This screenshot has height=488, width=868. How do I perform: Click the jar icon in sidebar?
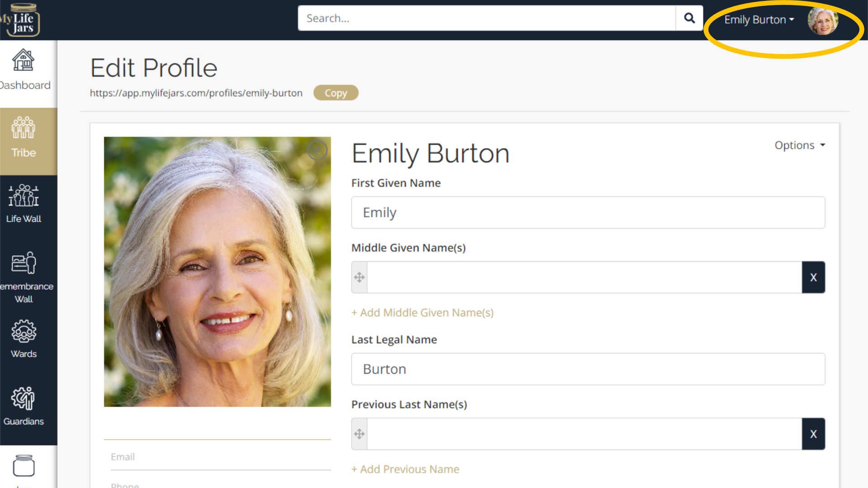pos(24,466)
